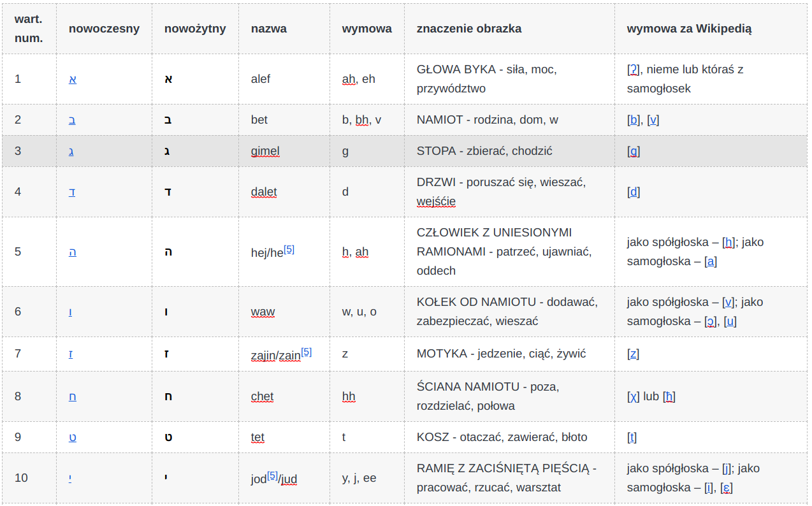Open the dalet letter link in row 4
The height and width of the screenshot is (506, 812).
click(x=72, y=192)
